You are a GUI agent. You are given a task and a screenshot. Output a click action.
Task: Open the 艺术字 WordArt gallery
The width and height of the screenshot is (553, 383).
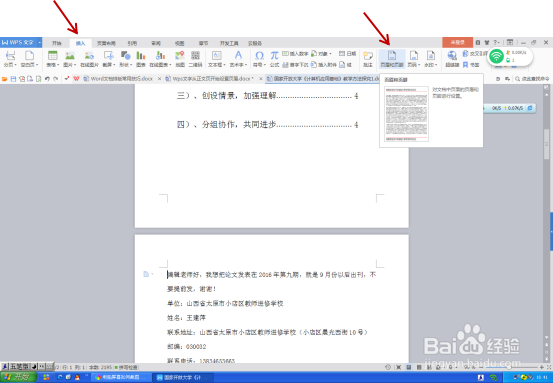pos(238,59)
